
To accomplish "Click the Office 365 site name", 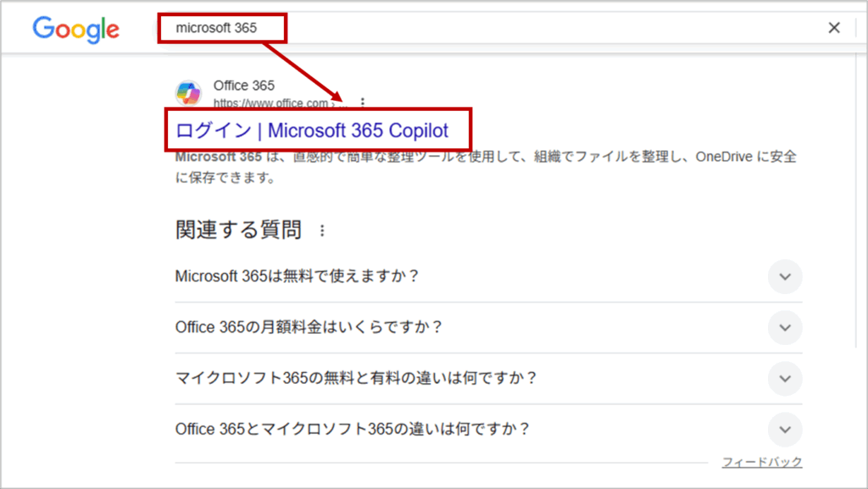I will click(x=244, y=86).
